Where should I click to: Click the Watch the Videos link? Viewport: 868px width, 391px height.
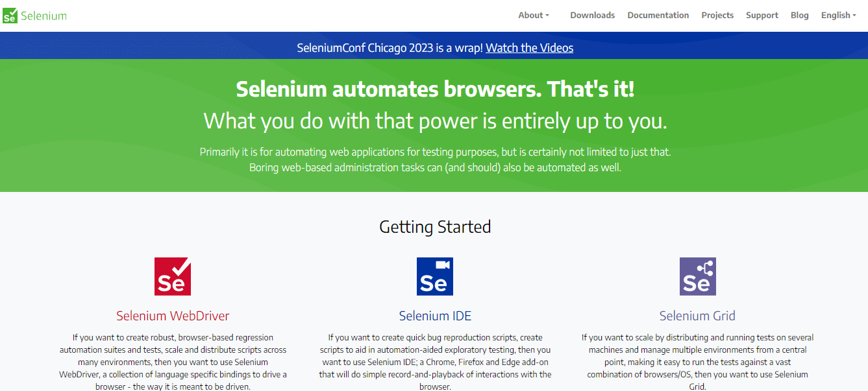529,47
